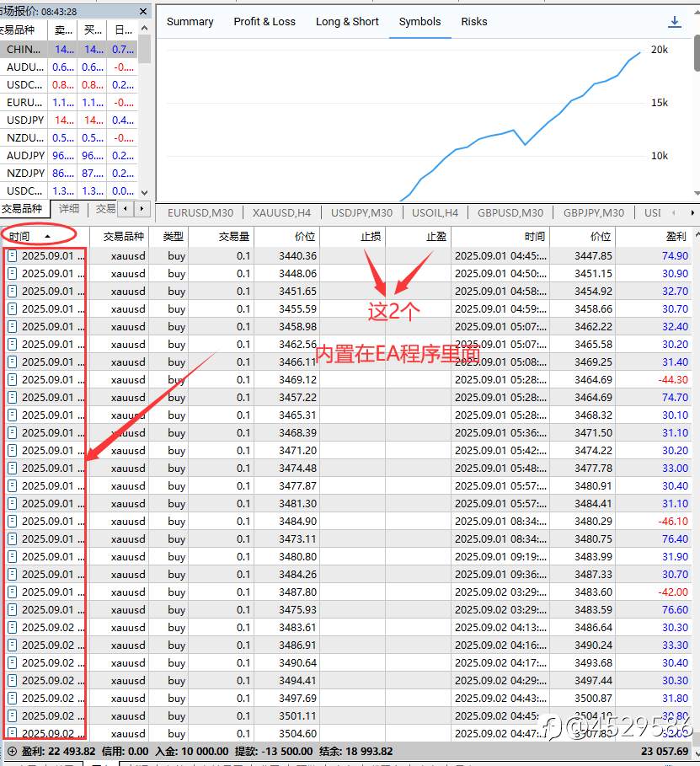Switch to the Long & Short tab
The width and height of the screenshot is (700, 766).
[347, 22]
